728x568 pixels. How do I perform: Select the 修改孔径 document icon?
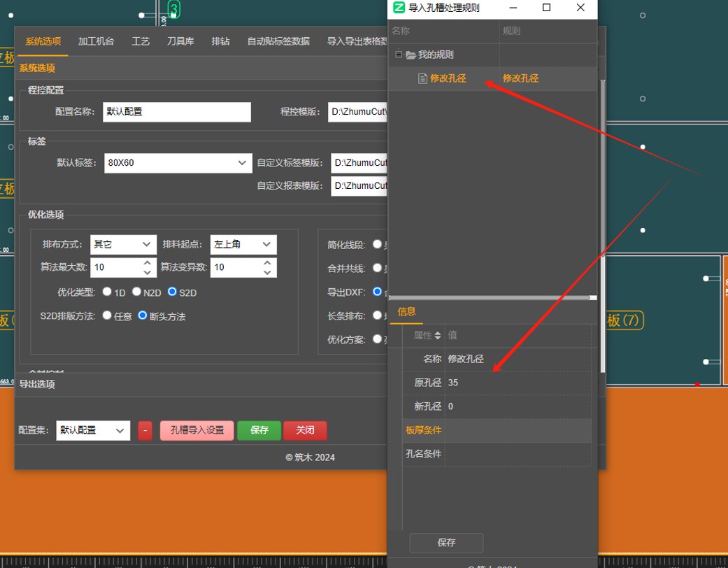click(x=422, y=78)
